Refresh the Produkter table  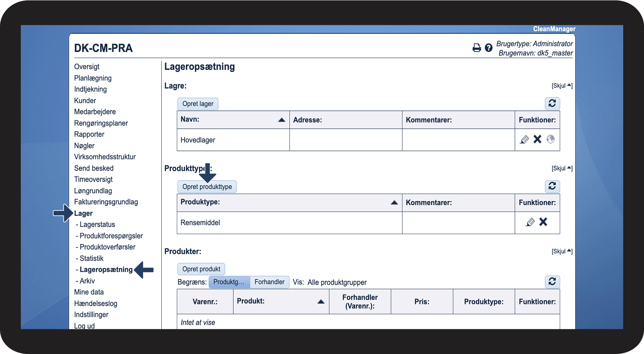pos(552,282)
